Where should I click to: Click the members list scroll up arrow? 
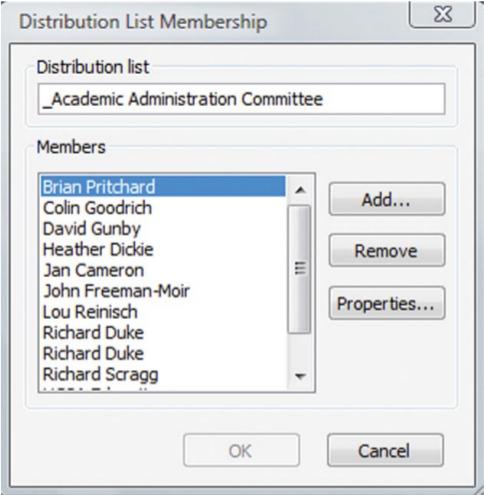click(x=300, y=190)
